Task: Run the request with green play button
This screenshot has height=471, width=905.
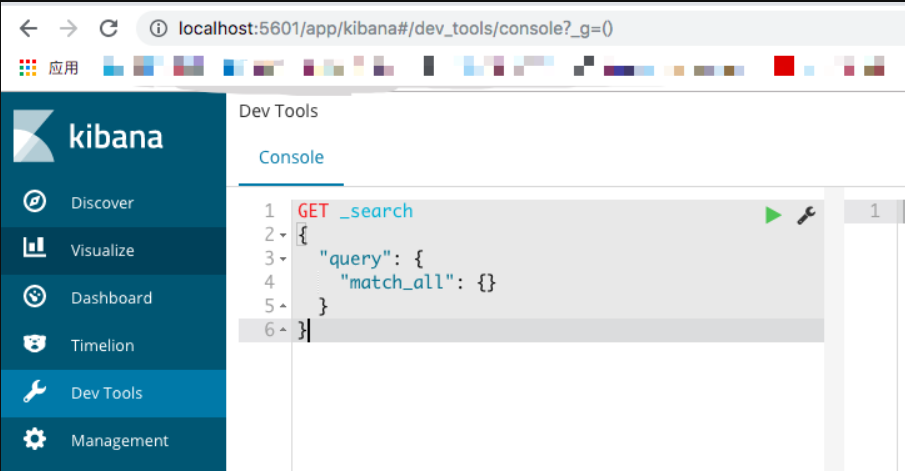Action: 773,215
